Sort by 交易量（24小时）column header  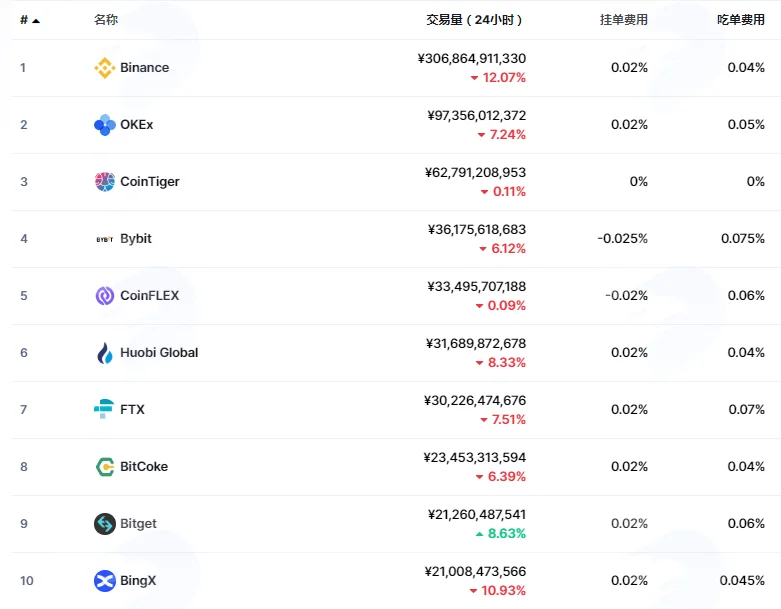pyautogui.click(x=474, y=20)
